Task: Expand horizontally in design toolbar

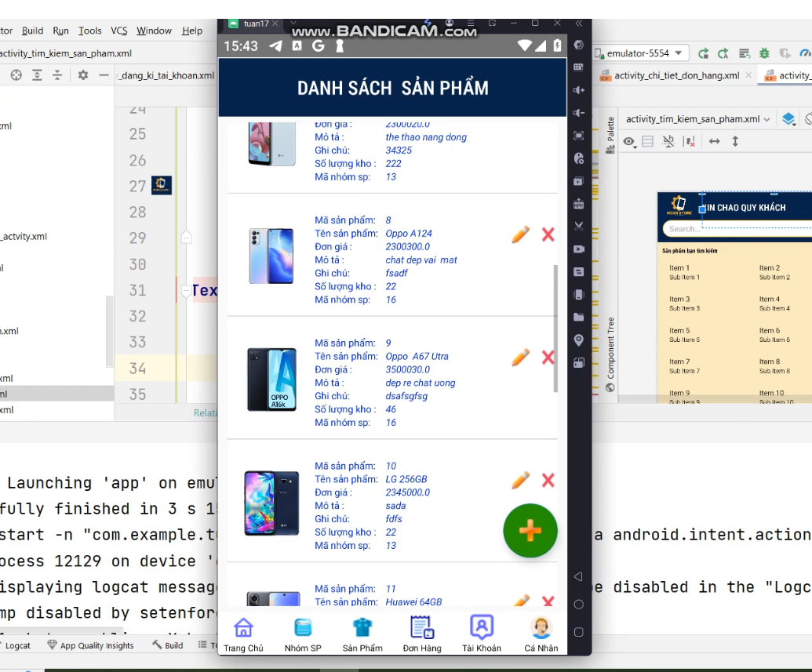Action: pyautogui.click(x=715, y=141)
